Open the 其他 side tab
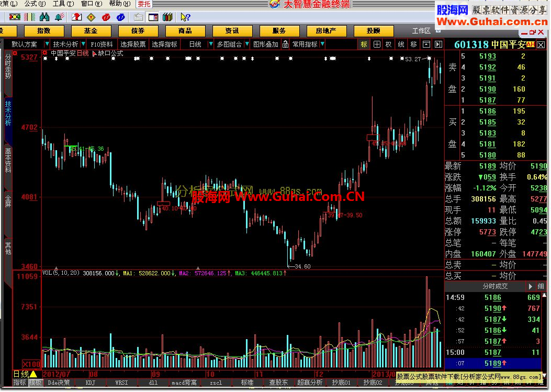The height and width of the screenshot is (392, 551). click(8, 248)
